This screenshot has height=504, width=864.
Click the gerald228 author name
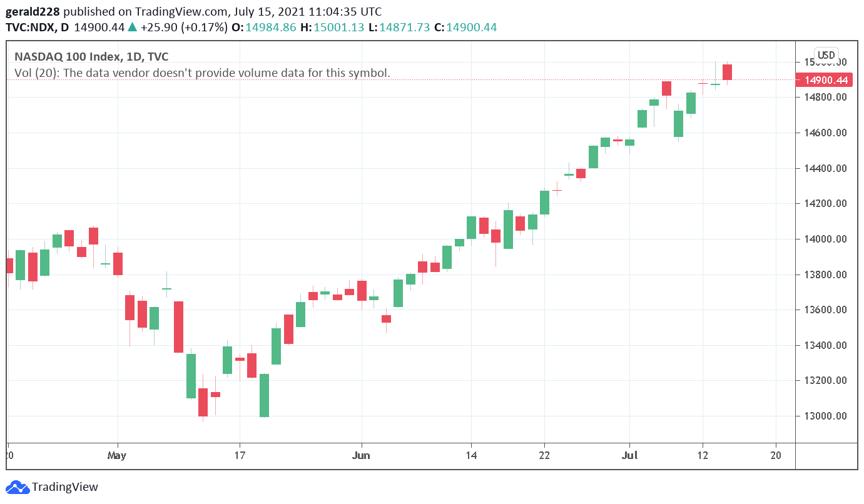[x=33, y=12]
